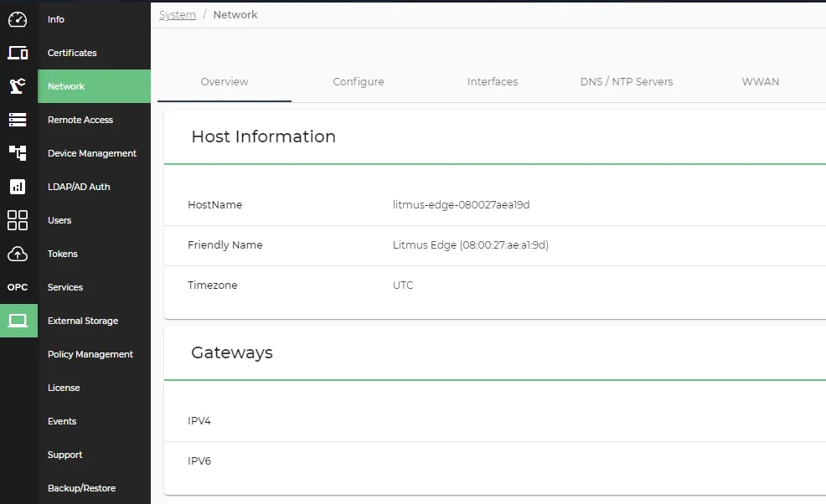This screenshot has height=504, width=826.
Task: Click the Gateways section heading
Action: (232, 352)
